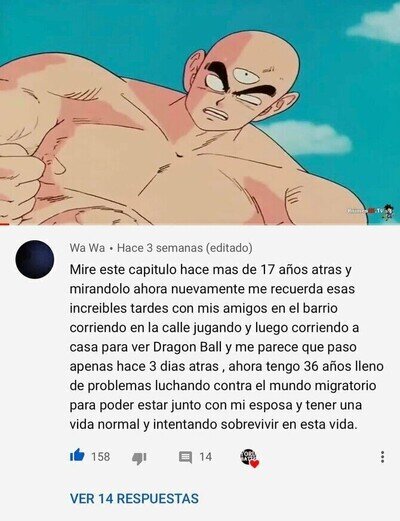Screen dimensions: 400x521
Task: Click the 14 replies count number
Action: [206, 457]
